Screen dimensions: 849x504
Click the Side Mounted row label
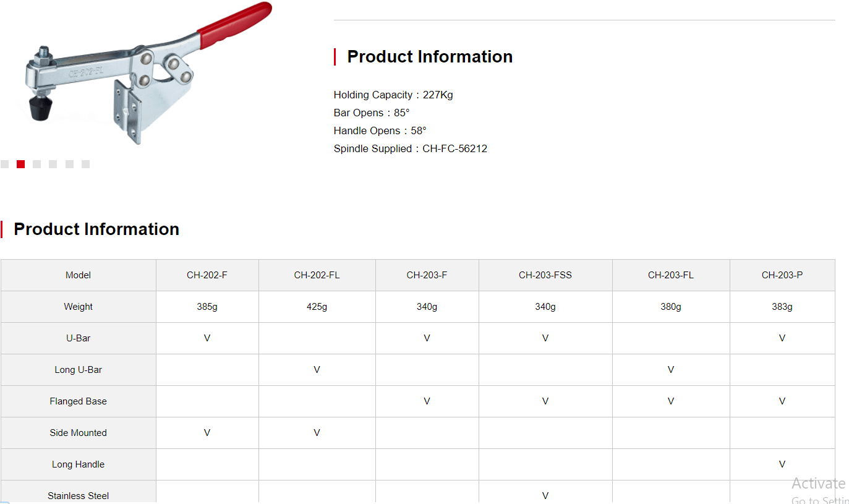tap(78, 433)
